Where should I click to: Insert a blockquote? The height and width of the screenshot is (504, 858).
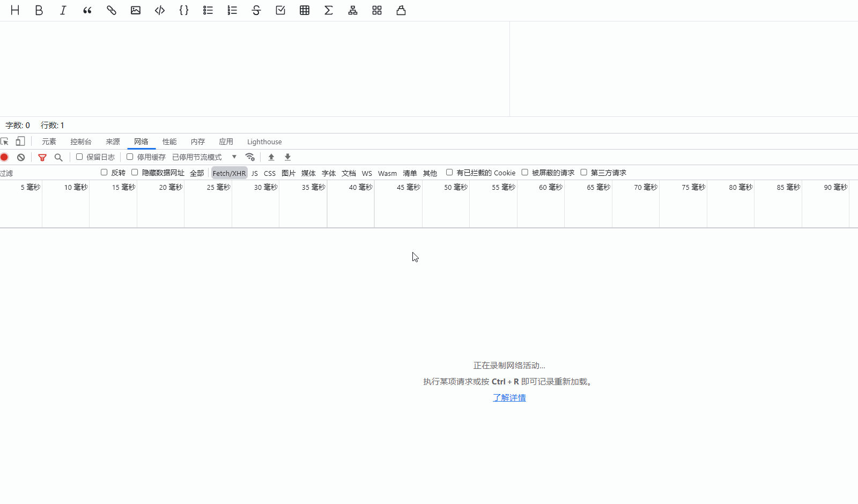(87, 10)
